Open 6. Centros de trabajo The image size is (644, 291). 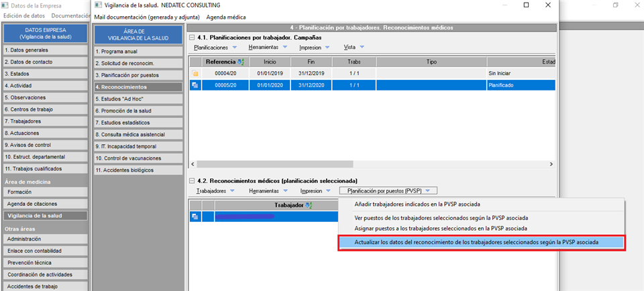45,109
